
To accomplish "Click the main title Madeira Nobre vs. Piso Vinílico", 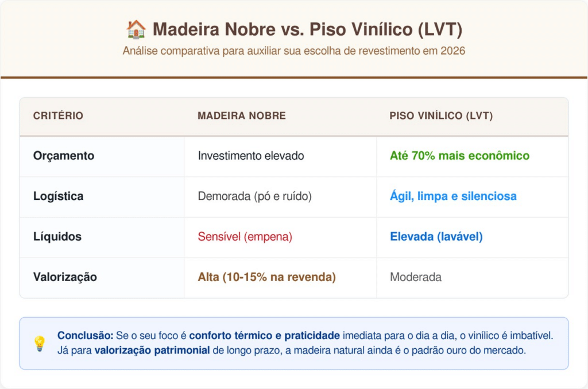I will tap(307, 29).
